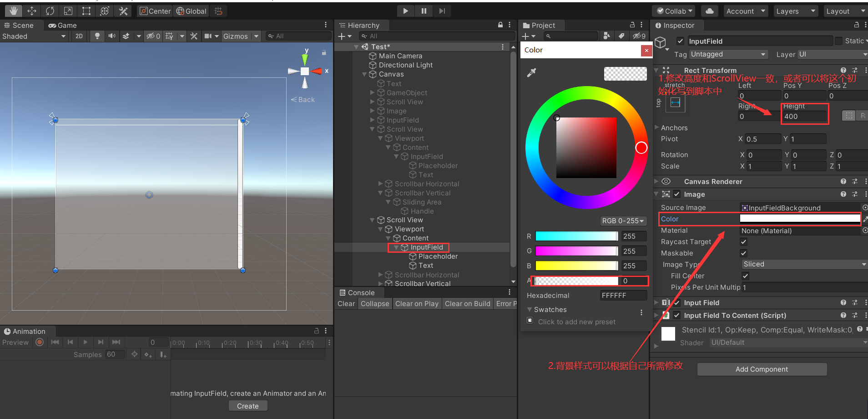Select the Transform tool

click(x=105, y=11)
